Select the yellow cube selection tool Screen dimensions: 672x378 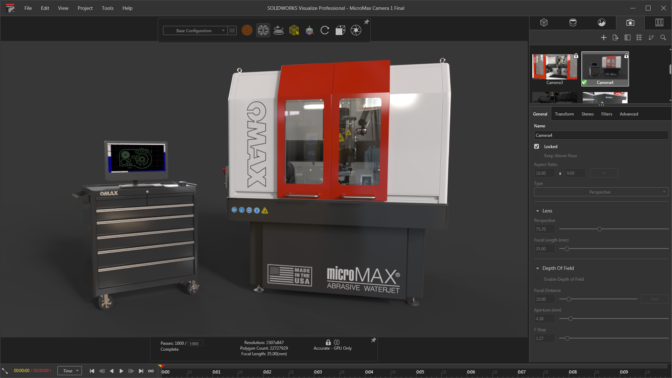click(x=294, y=30)
